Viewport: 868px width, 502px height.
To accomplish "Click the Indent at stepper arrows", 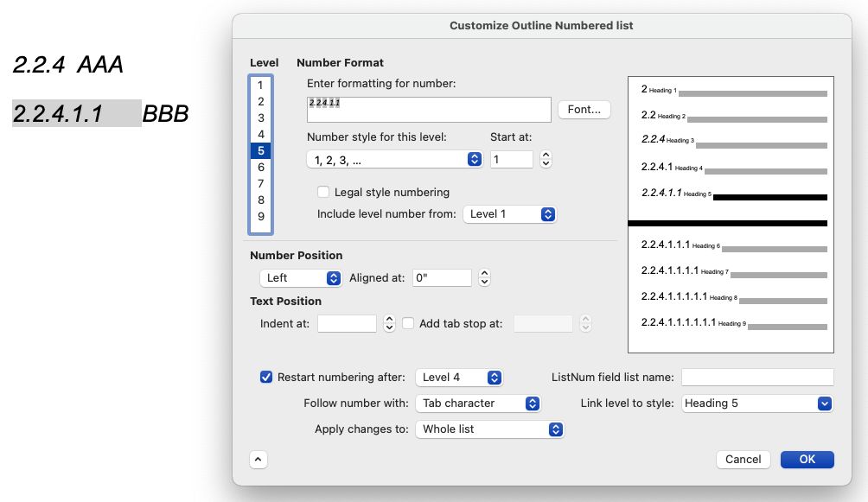I will click(390, 323).
